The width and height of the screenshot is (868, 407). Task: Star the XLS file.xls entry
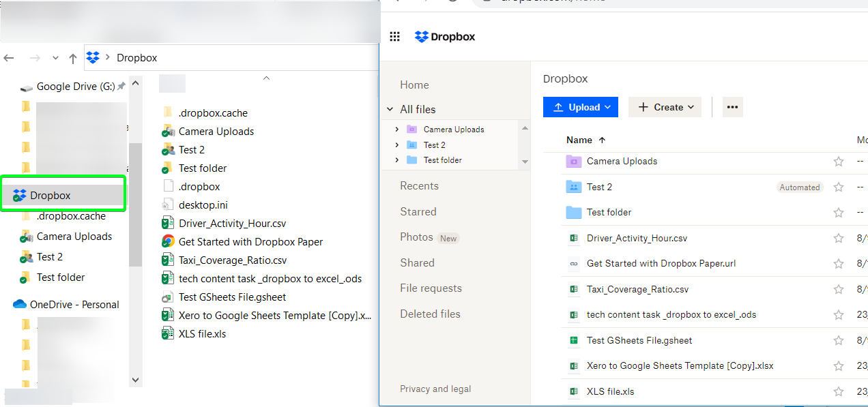[x=838, y=391]
